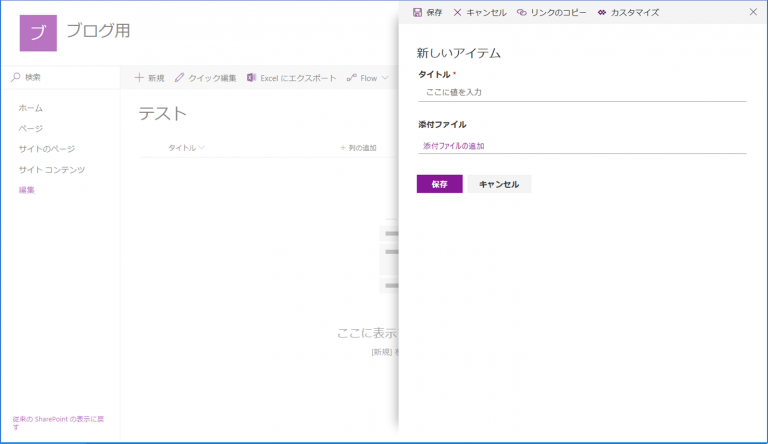Click 添付ファイルの追加 link
This screenshot has height=444, width=768.
[453, 146]
